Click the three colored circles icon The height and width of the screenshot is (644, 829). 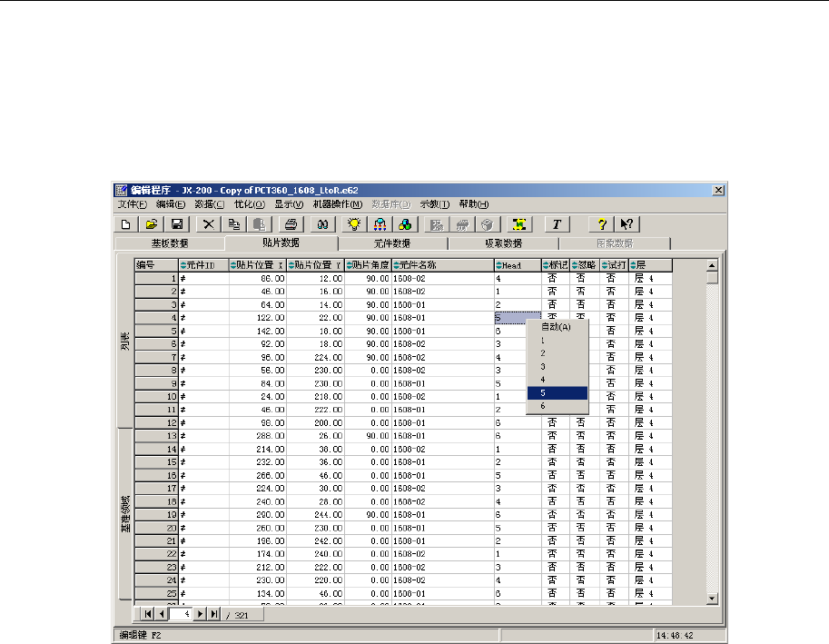pyautogui.click(x=405, y=224)
